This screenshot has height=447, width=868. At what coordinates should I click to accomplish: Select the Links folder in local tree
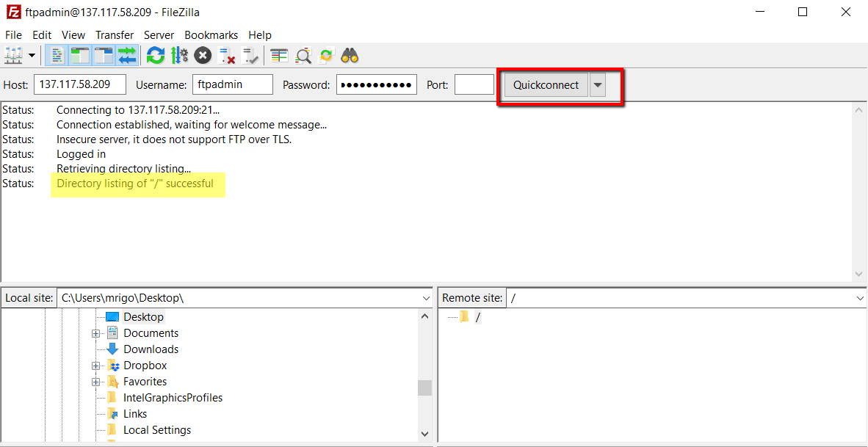[x=134, y=413]
